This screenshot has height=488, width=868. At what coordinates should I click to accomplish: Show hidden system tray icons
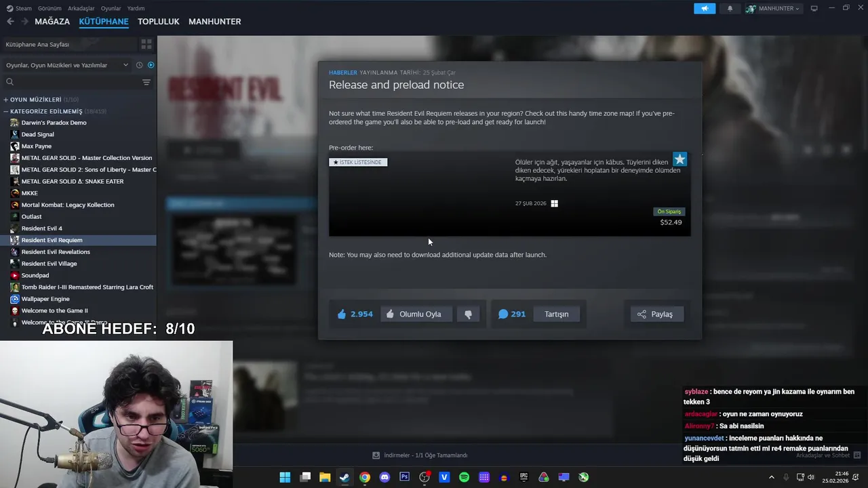tap(771, 477)
